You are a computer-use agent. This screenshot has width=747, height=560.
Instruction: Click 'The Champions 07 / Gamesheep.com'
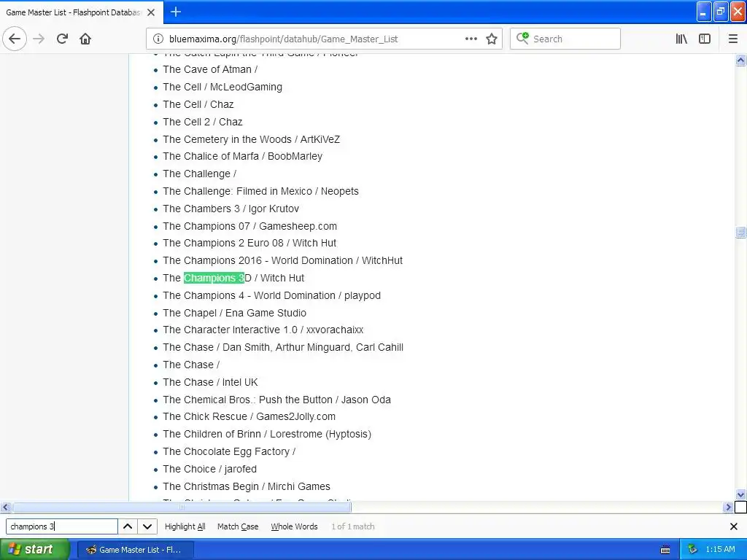(x=249, y=226)
